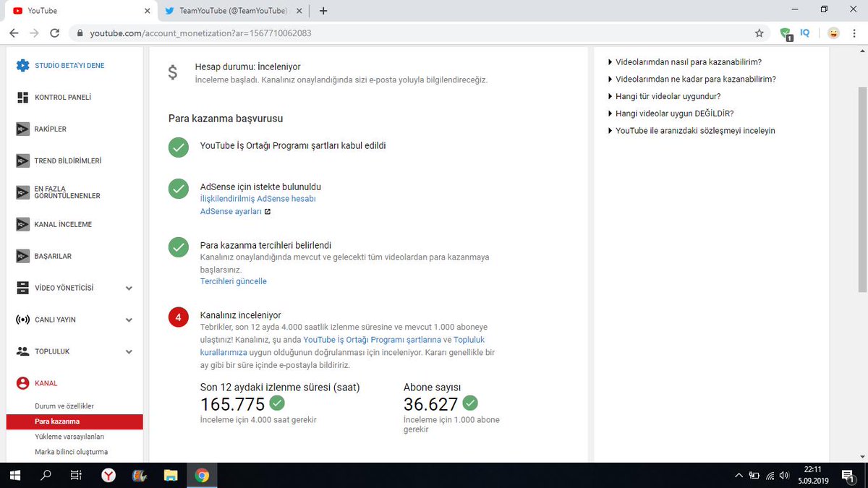Open YouTube İş Ortağı Programı şartlarına link

(373, 340)
